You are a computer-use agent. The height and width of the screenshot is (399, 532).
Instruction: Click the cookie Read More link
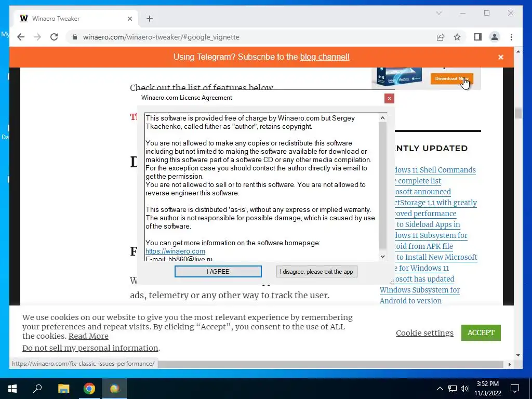pyautogui.click(x=88, y=336)
